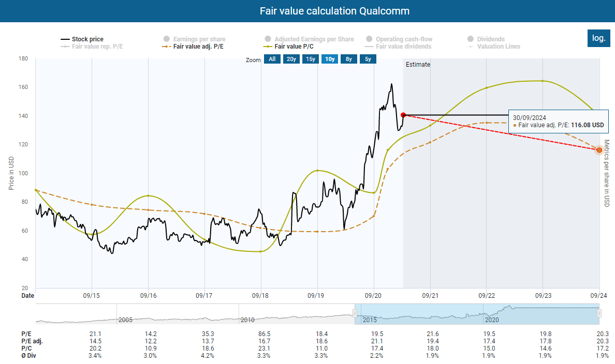
Task: Click the tooltip date 30/09/2024
Action: 530,117
